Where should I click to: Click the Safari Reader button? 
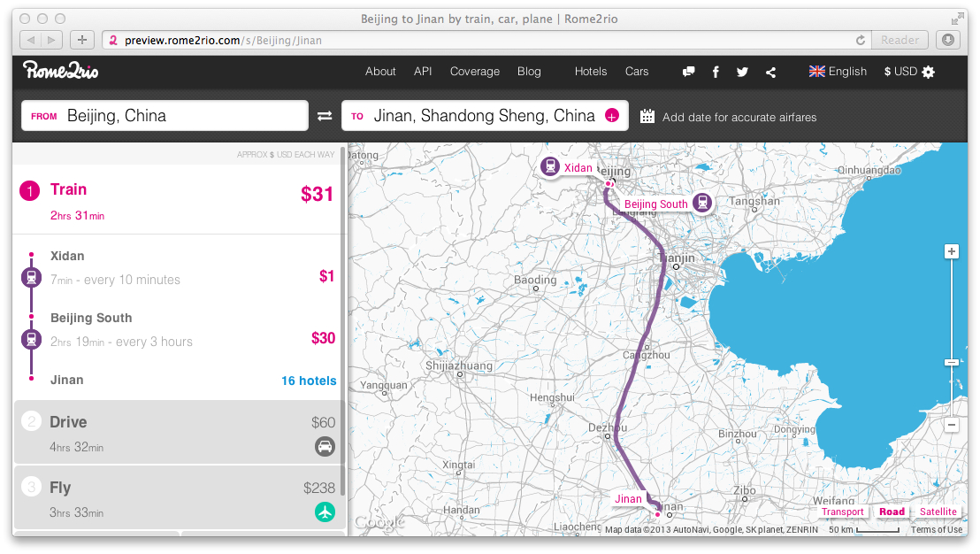point(900,40)
